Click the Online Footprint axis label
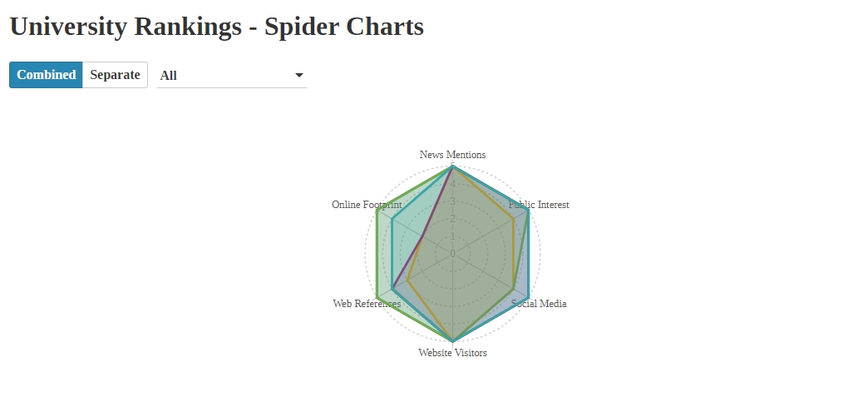Screen dimensions: 868x397 [367, 205]
